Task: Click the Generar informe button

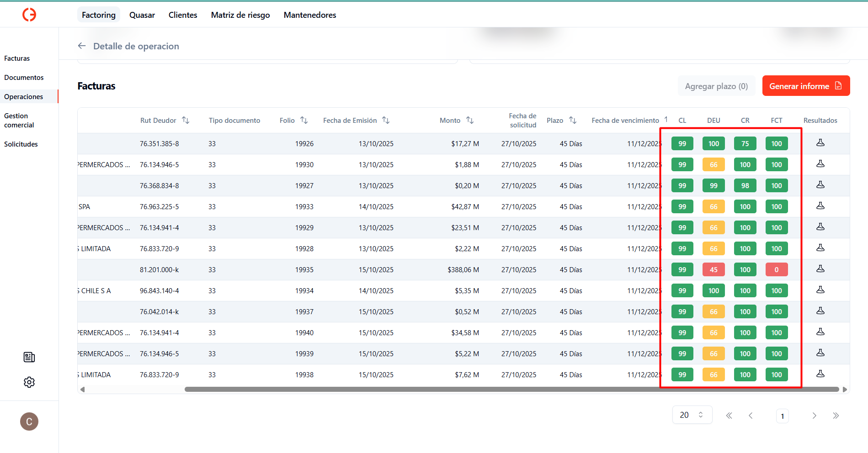Action: click(805, 86)
